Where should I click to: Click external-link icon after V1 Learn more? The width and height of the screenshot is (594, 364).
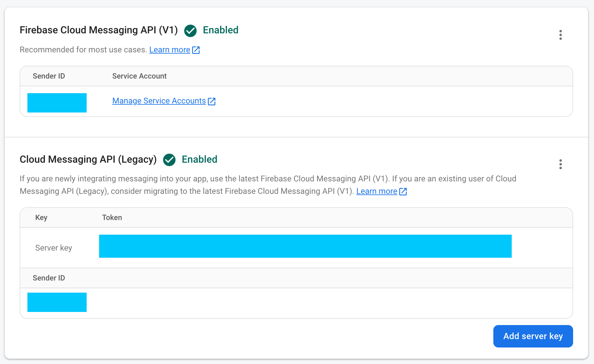pyautogui.click(x=196, y=50)
